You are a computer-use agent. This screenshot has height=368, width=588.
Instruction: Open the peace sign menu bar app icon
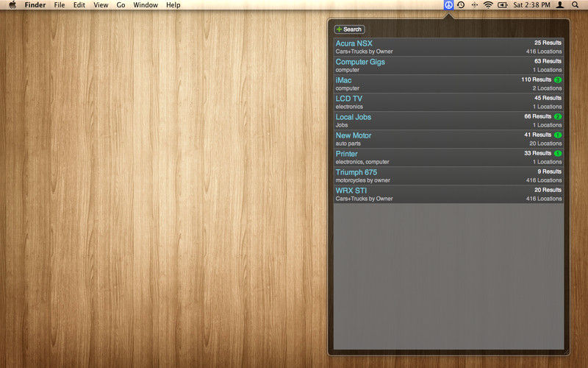[x=448, y=5]
